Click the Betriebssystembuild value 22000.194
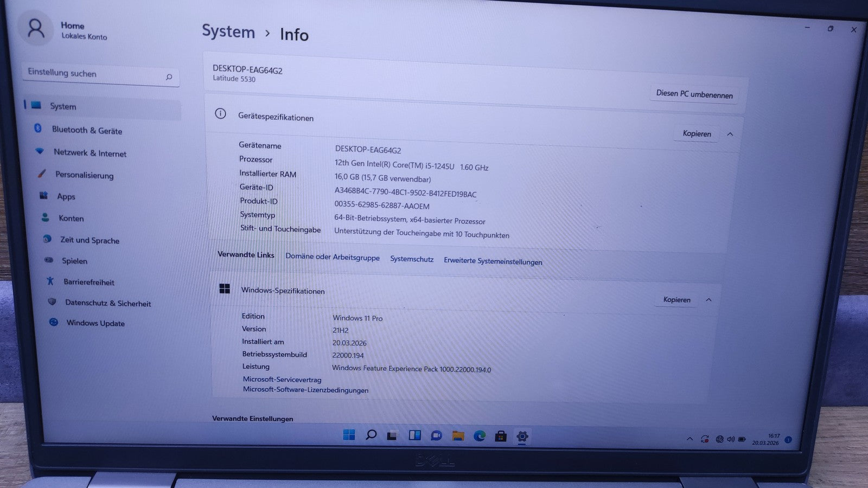The width and height of the screenshot is (868, 488). (x=348, y=355)
